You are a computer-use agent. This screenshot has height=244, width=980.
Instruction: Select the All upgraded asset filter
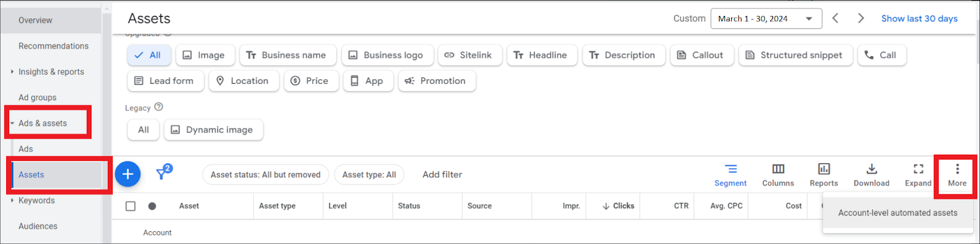[149, 55]
